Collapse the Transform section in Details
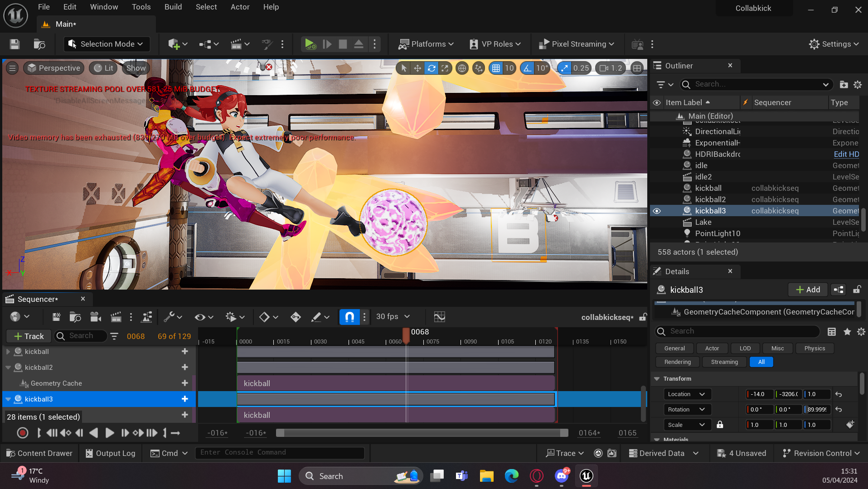 pos(656,378)
